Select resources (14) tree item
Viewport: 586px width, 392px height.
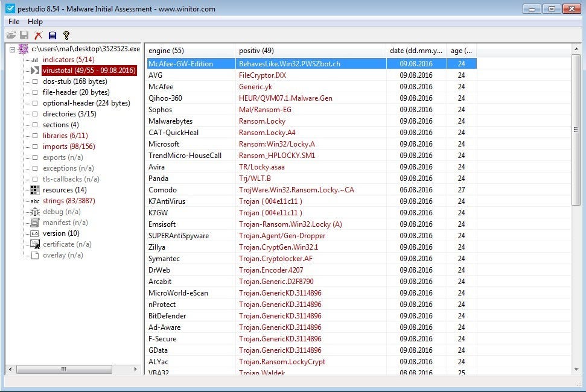point(65,190)
